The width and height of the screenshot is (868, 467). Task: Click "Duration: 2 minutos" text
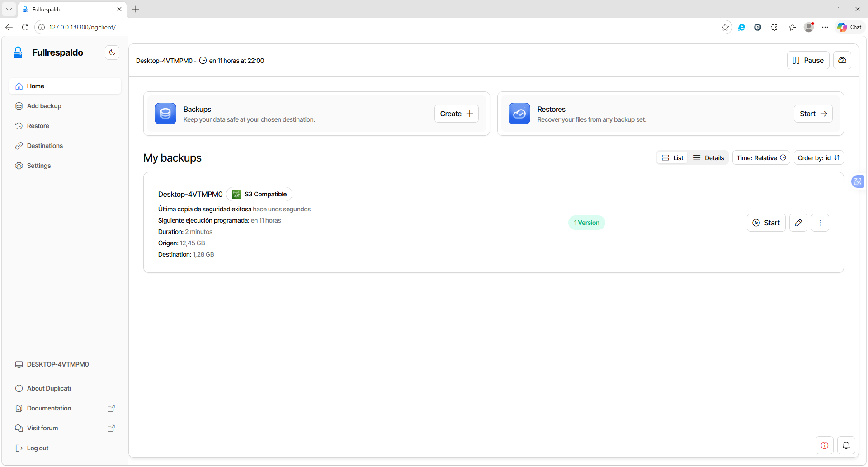[x=185, y=232]
